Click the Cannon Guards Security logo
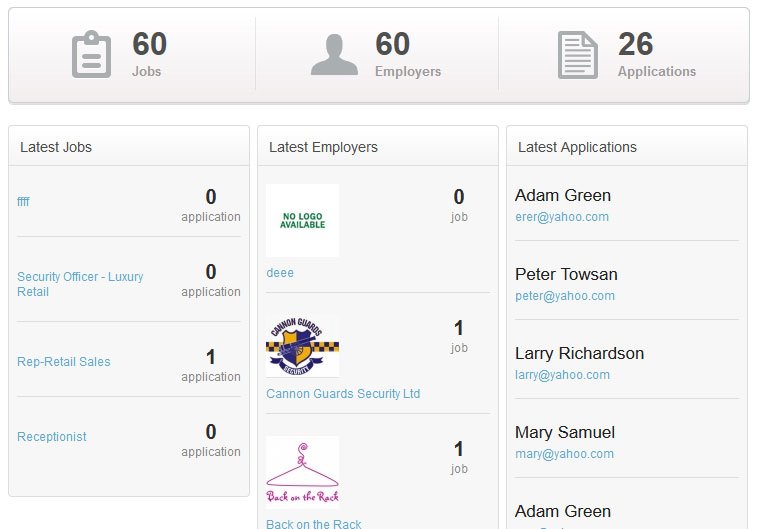Screen dimensions: 763x529 (302, 346)
